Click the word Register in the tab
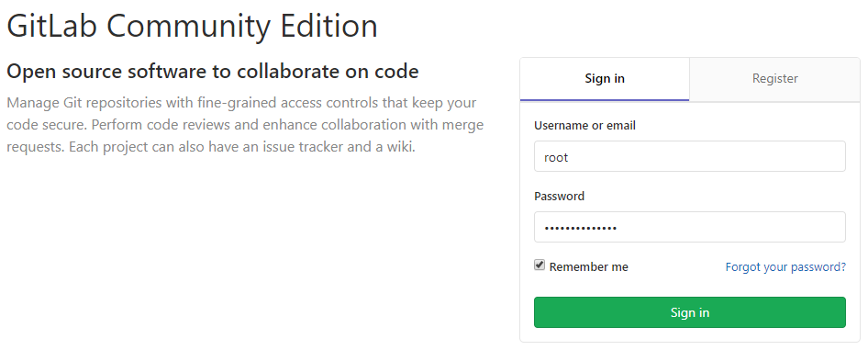 [775, 79]
